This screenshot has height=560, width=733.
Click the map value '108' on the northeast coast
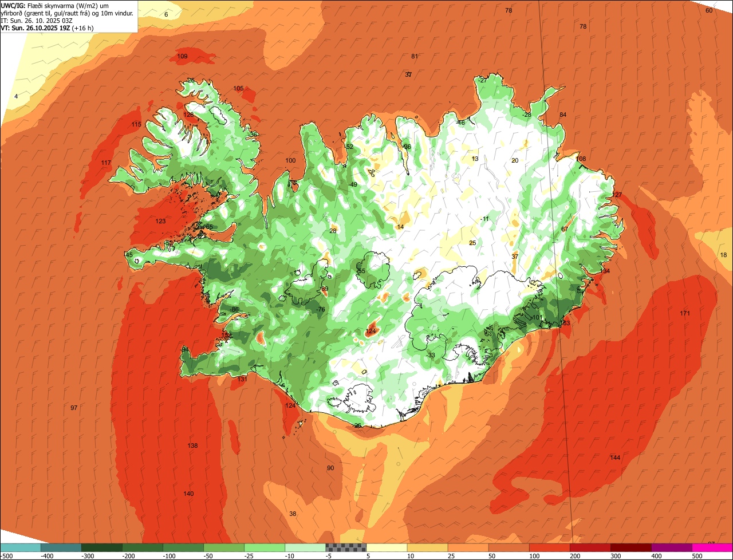click(x=581, y=159)
